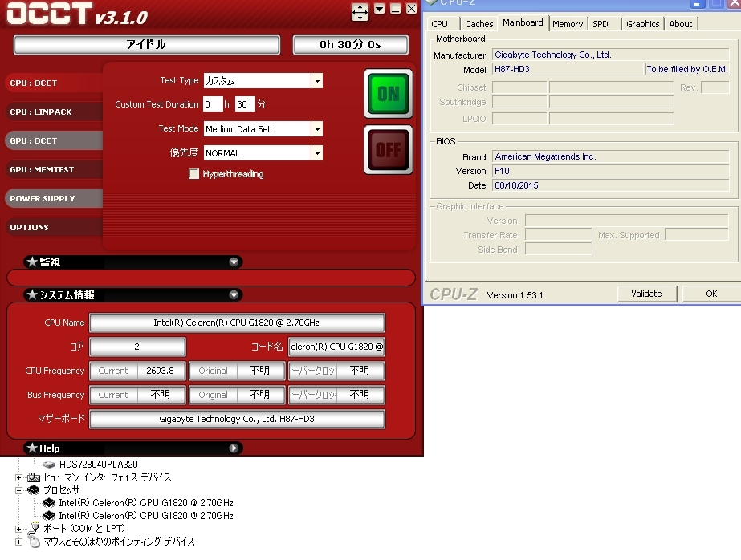This screenshot has height=560, width=741.
Task: Expand the マウス pointing devices node
Action: point(18,542)
